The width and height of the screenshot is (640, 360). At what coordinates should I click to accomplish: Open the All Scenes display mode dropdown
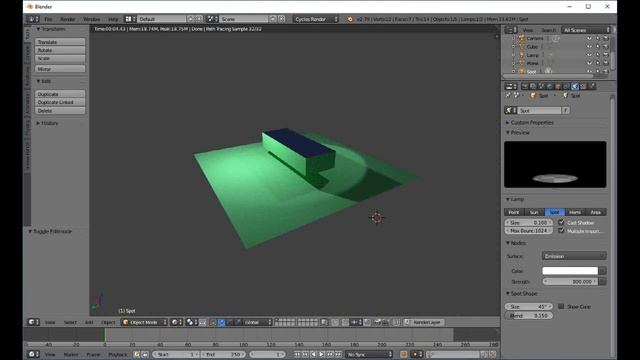(x=586, y=30)
